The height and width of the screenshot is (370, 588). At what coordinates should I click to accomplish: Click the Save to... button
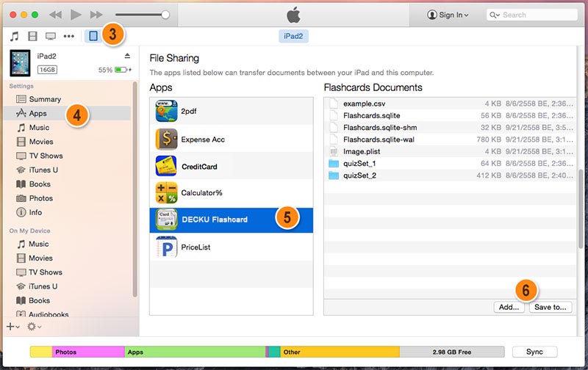point(550,307)
